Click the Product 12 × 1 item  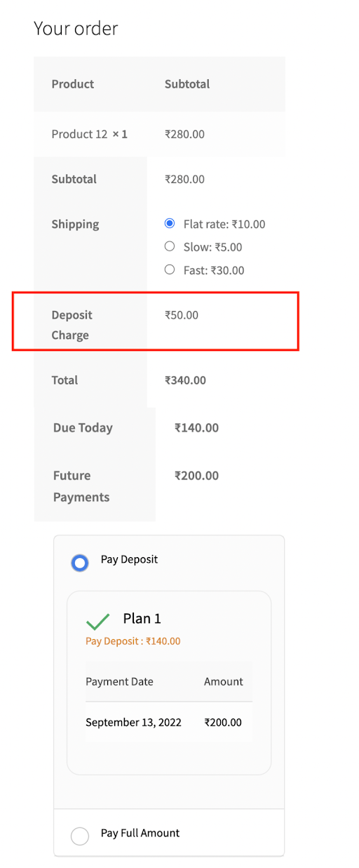click(90, 133)
